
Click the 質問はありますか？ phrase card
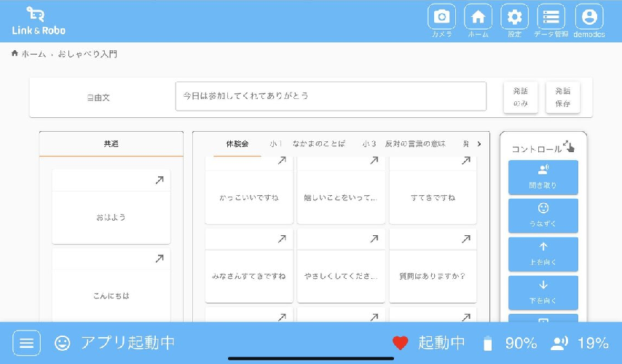tap(433, 266)
